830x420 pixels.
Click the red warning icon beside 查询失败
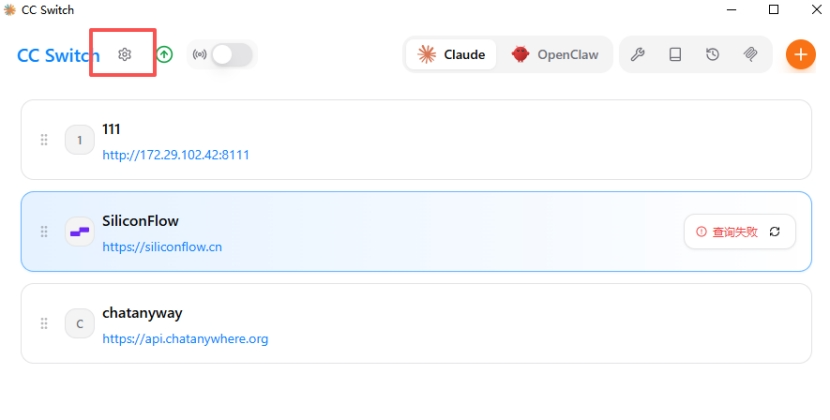701,231
